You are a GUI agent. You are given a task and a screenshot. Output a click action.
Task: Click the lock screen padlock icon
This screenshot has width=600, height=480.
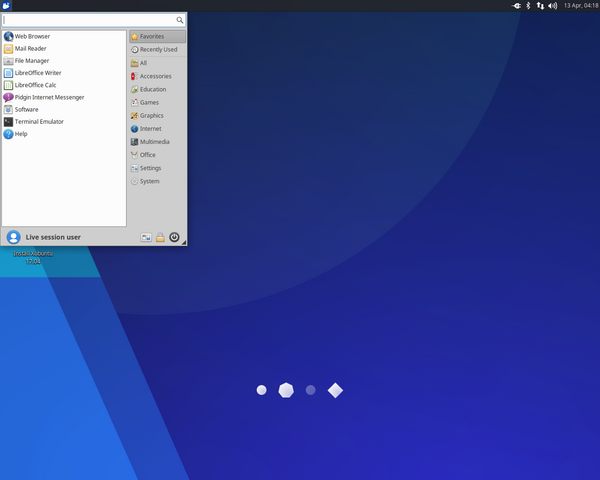[160, 237]
